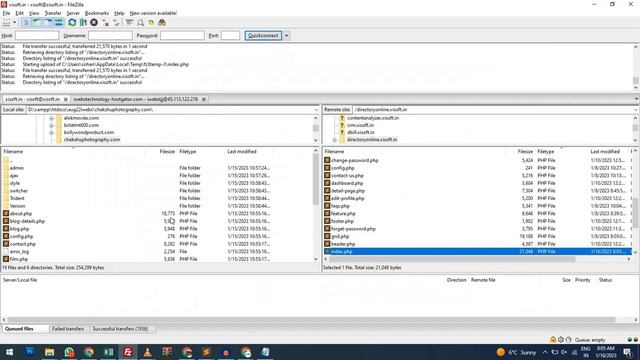Open Site Manager dropdown arrow
Image resolution: width=640 pixels, height=360 pixels.
[x=15, y=23]
